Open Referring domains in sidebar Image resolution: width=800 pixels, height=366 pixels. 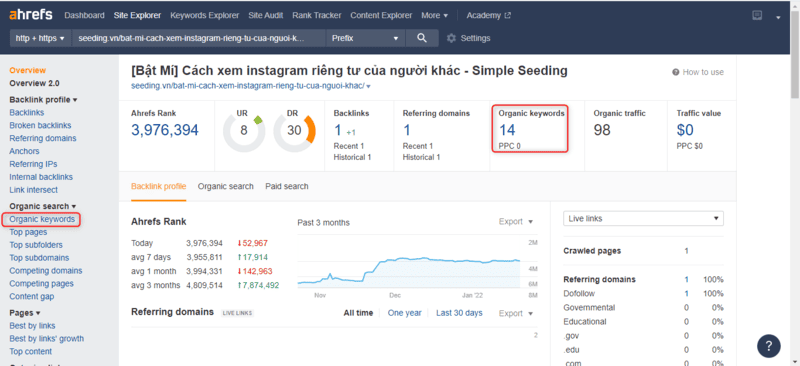tap(43, 138)
